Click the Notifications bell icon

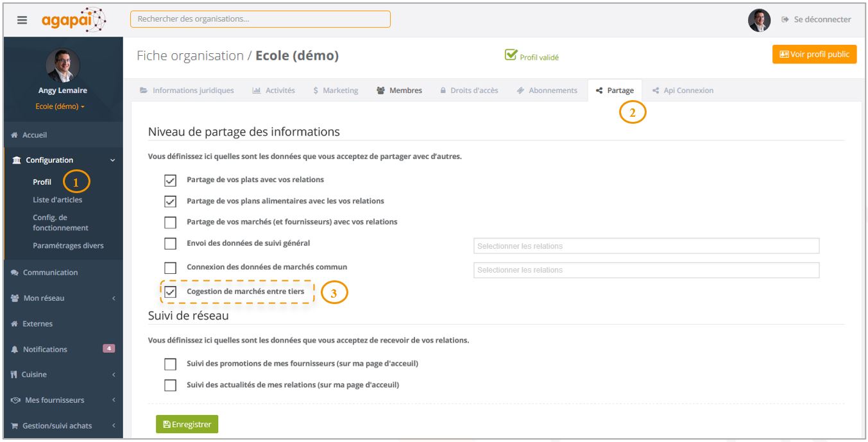point(15,350)
